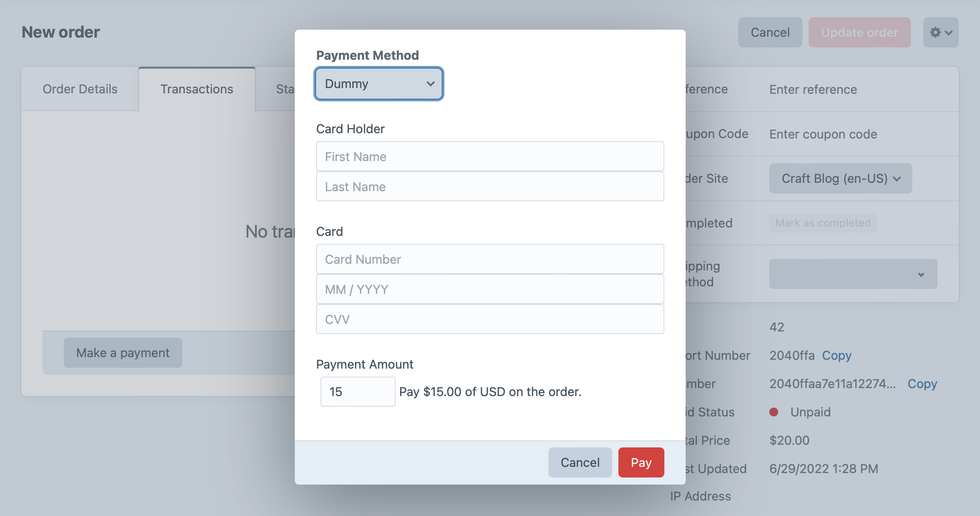This screenshot has width=980, height=516.
Task: Click Make a payment
Action: pos(123,353)
